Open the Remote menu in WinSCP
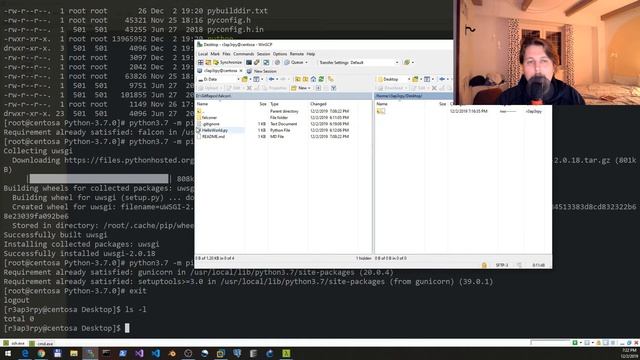 point(297,54)
